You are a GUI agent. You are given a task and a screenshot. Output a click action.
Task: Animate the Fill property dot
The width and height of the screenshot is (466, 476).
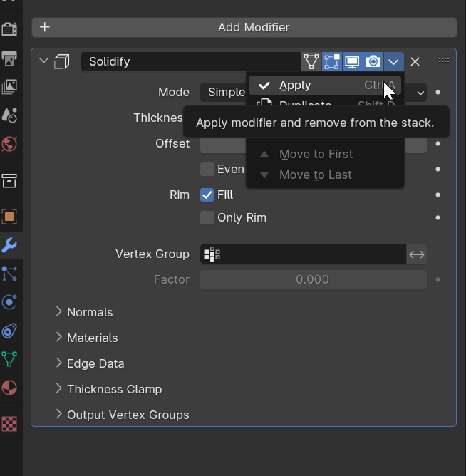coord(437,195)
